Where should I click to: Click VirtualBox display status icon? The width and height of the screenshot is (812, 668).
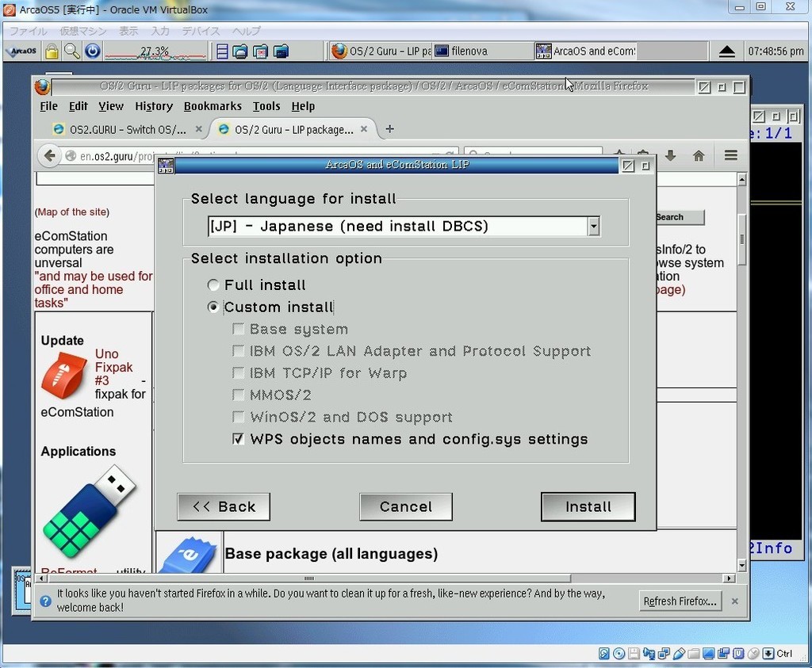click(x=708, y=654)
